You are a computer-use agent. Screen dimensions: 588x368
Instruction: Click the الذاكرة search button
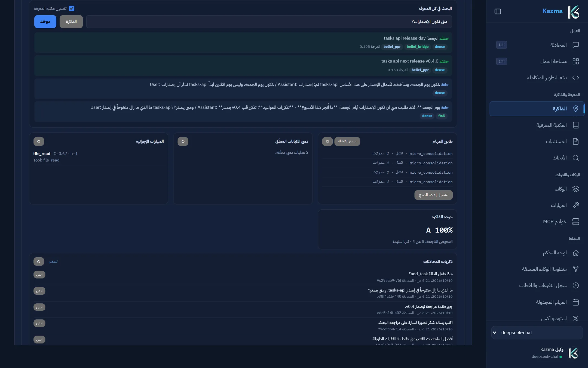[x=71, y=22]
